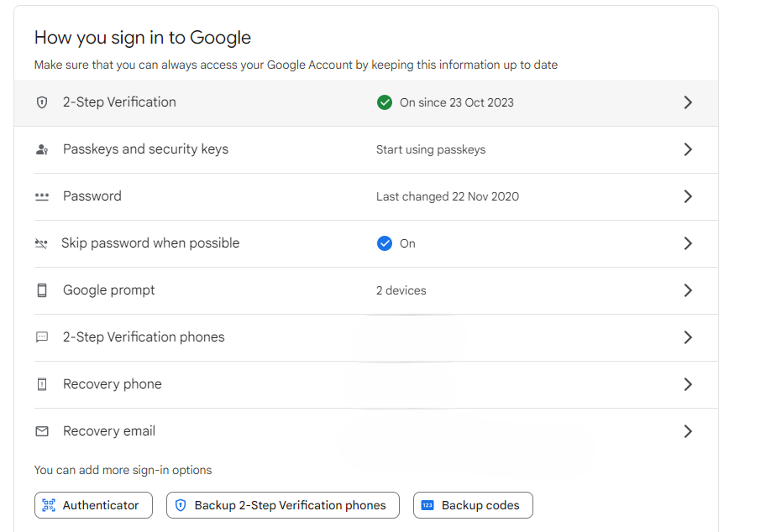Viewport: 771px width, 532px height.
Task: Expand 2-Step Verification row with its chevron
Action: 688,102
